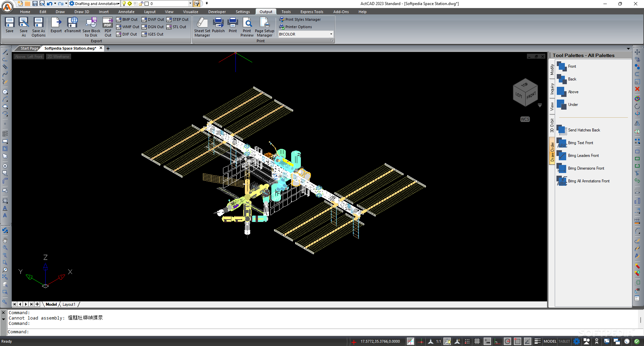
Task: Click Bring All Annotations Front tool
Action: (583, 181)
